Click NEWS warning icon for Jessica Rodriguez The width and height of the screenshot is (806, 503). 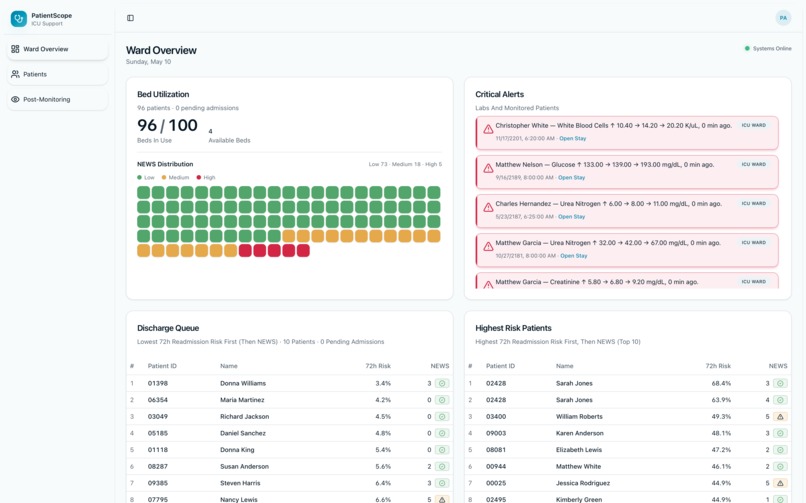tap(780, 483)
